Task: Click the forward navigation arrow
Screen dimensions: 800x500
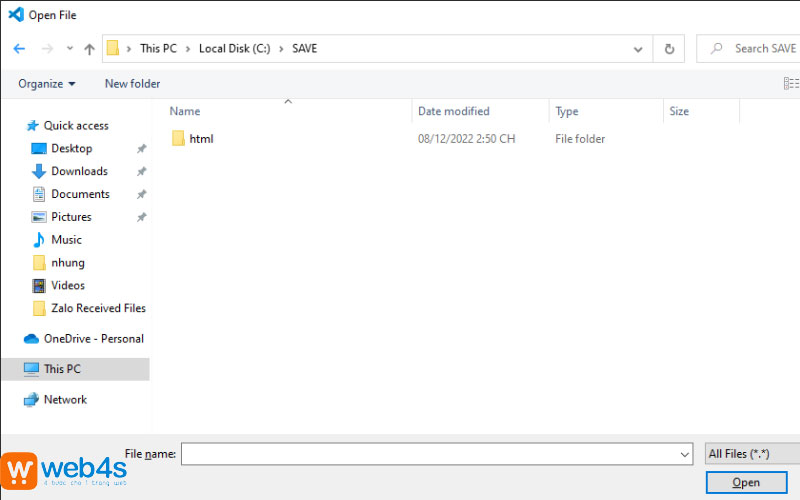Action: pyautogui.click(x=47, y=48)
